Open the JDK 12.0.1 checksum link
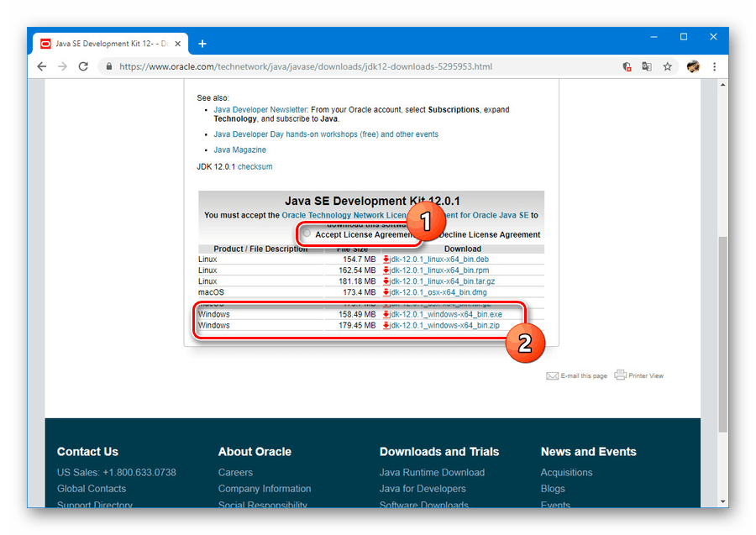Screen dimensions: 756x535 [x=255, y=167]
